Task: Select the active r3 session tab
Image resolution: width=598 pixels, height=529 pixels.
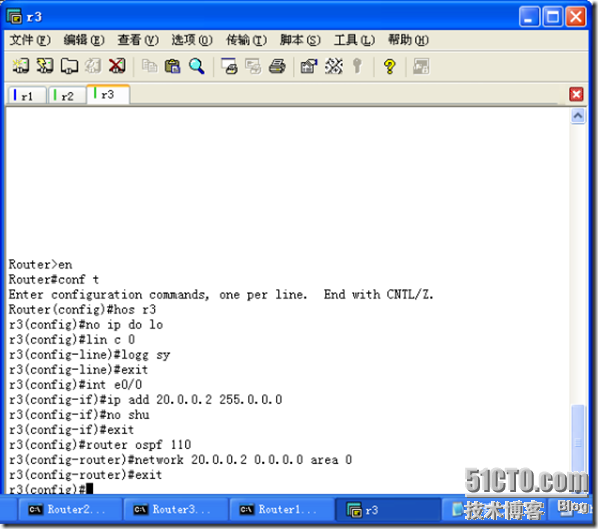Action: tap(108, 94)
